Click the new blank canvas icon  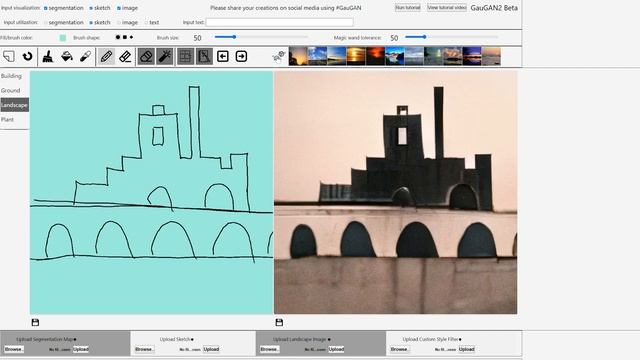tap(9, 56)
